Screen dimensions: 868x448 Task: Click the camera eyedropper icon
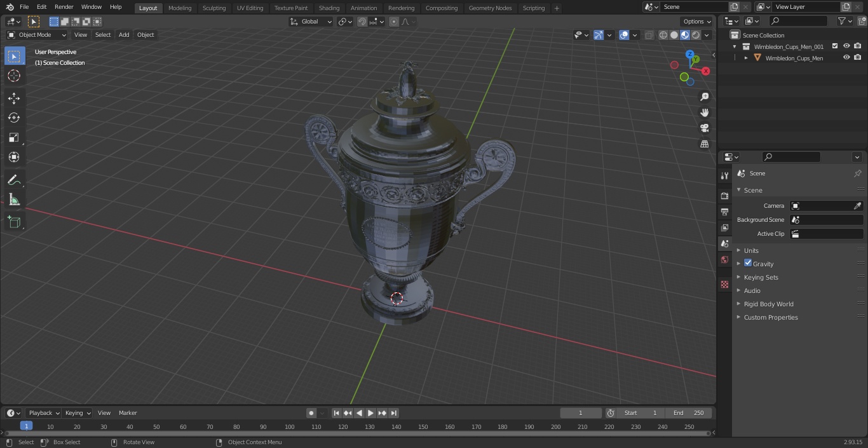tap(857, 206)
